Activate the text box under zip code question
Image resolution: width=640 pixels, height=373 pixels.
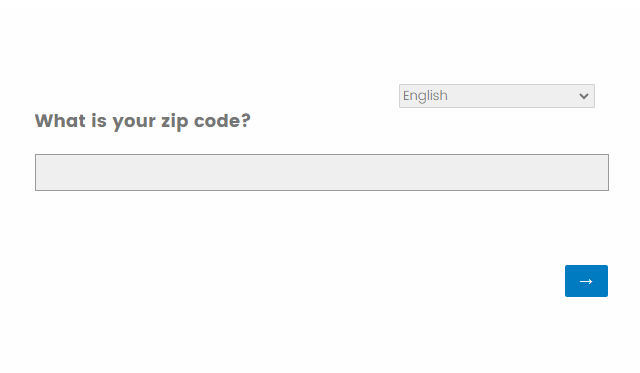click(x=322, y=172)
